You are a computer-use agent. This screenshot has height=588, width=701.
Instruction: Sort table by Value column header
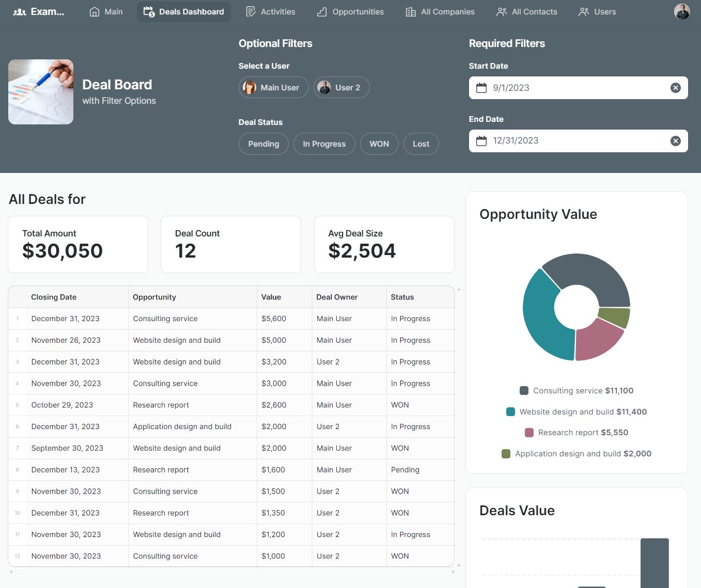point(271,297)
